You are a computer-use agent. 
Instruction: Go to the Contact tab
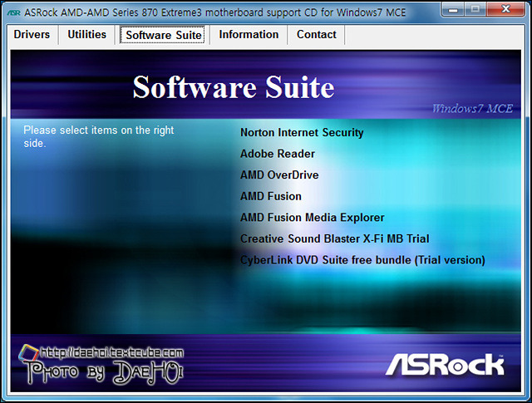point(316,35)
